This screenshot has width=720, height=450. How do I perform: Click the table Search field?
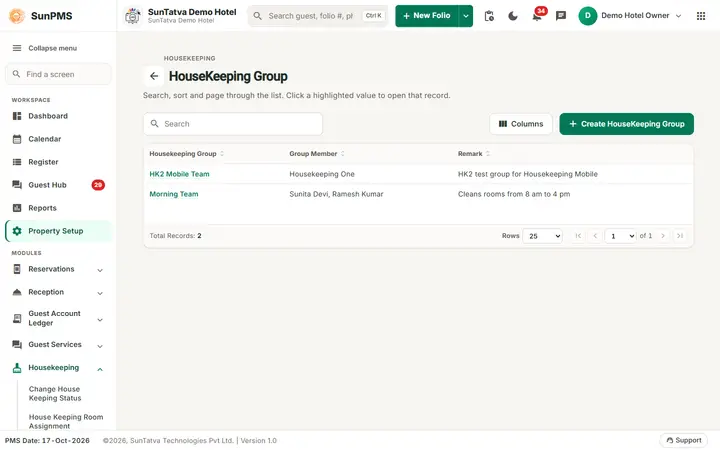(233, 124)
